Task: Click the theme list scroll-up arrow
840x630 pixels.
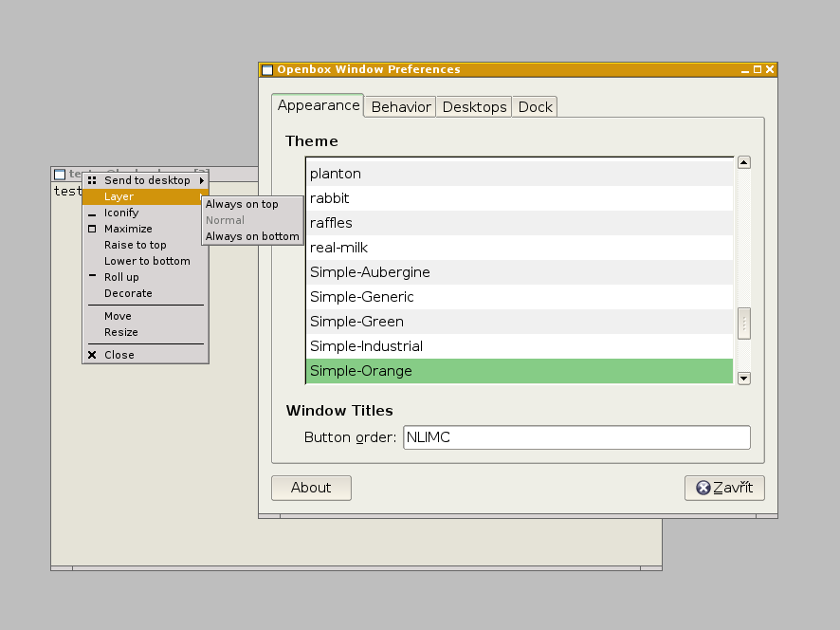Action: tap(744, 162)
